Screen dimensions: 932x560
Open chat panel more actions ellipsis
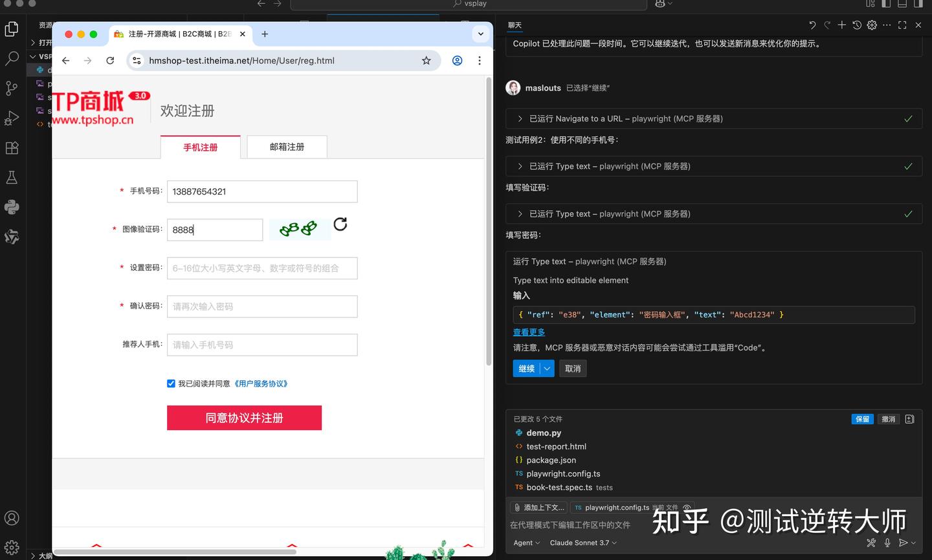pos(887,25)
